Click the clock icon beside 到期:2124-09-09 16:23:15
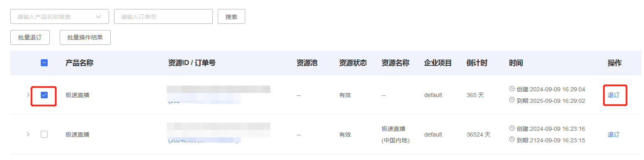The width and height of the screenshot is (644, 160). (512, 140)
